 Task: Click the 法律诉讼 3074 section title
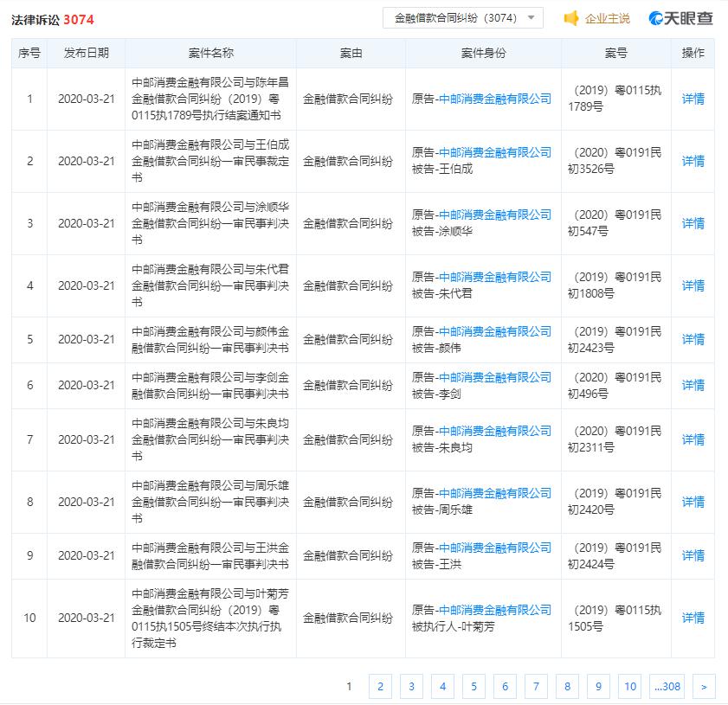[53, 20]
